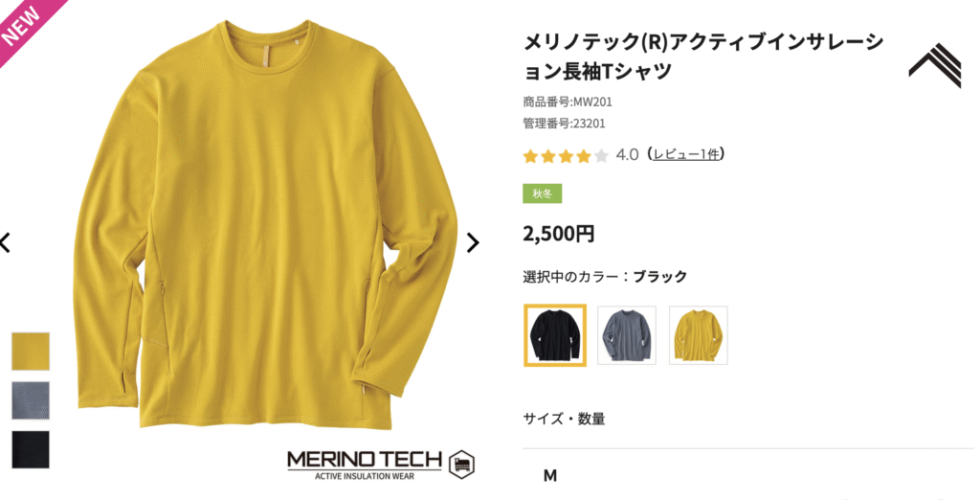This screenshot has height=500, width=980.
Task: Click the 秋冬 season tag
Action: point(543,193)
